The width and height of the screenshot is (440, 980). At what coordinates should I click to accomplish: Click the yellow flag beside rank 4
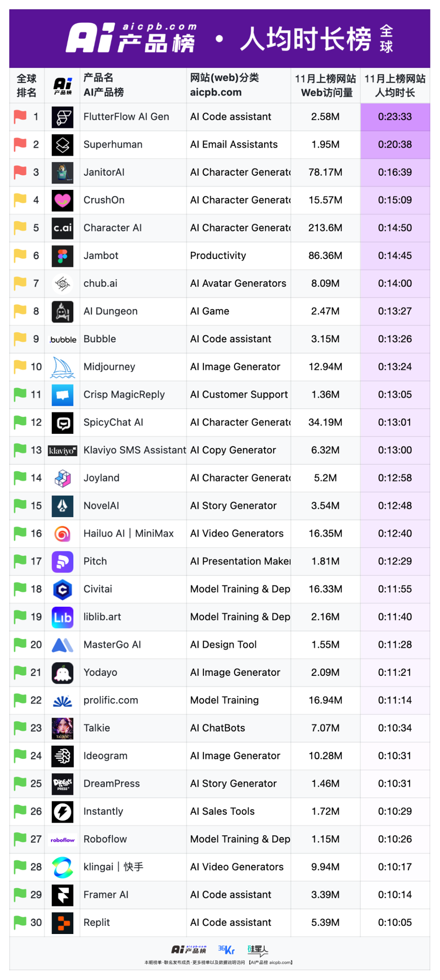tap(20, 200)
